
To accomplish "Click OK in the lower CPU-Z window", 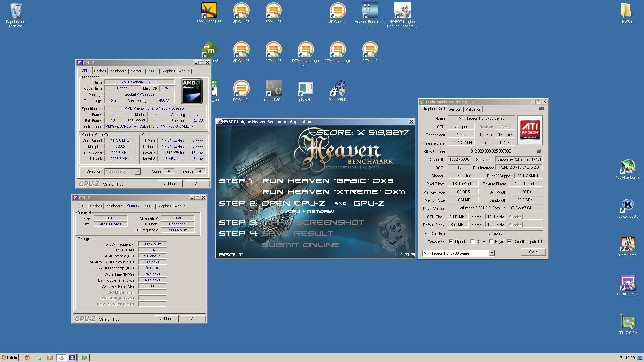I will coord(193,319).
